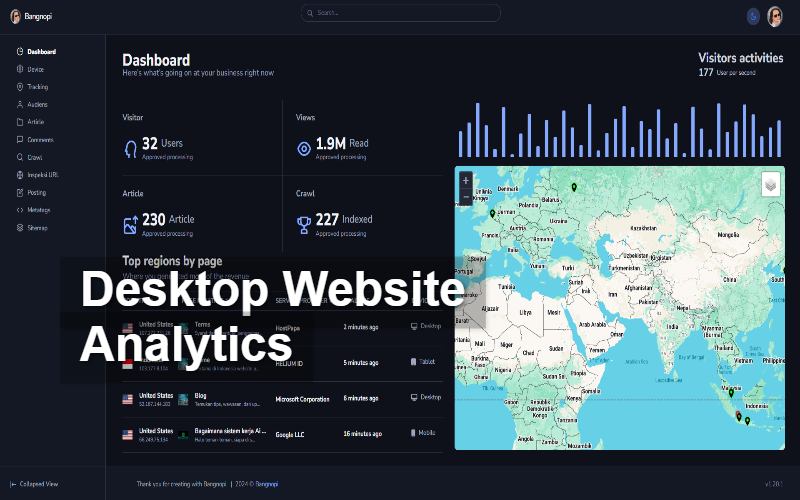Click the Metatags code brackets icon
The height and width of the screenshot is (500, 800).
click(20, 210)
